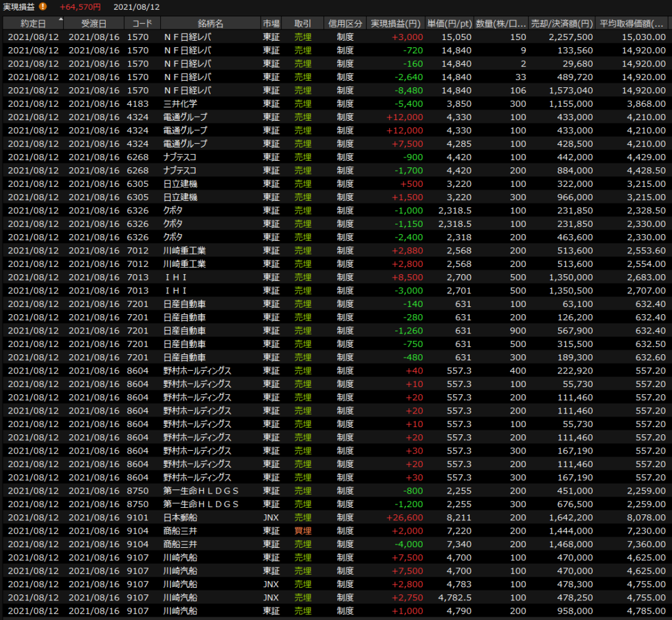Click the 市場 column header

(x=271, y=24)
